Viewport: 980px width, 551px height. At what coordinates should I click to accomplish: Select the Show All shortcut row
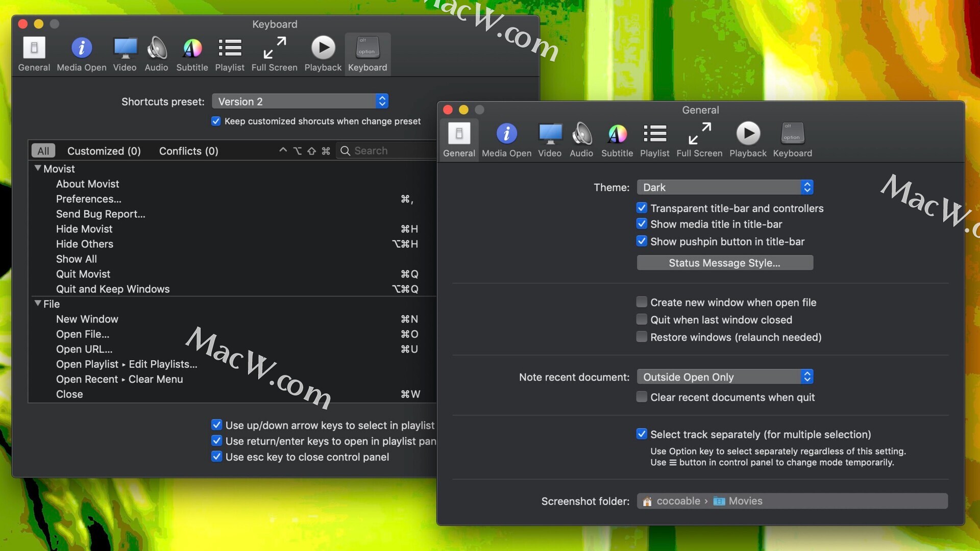(233, 259)
